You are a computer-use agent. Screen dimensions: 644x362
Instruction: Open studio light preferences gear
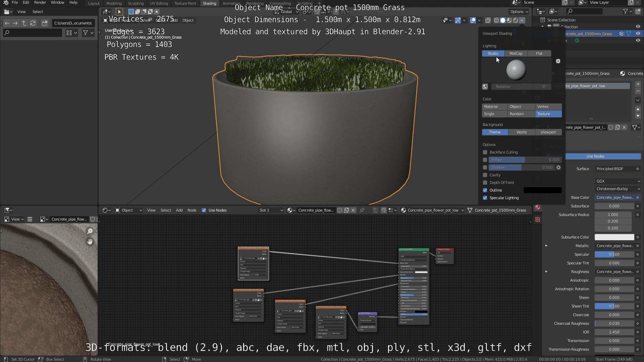tap(558, 61)
